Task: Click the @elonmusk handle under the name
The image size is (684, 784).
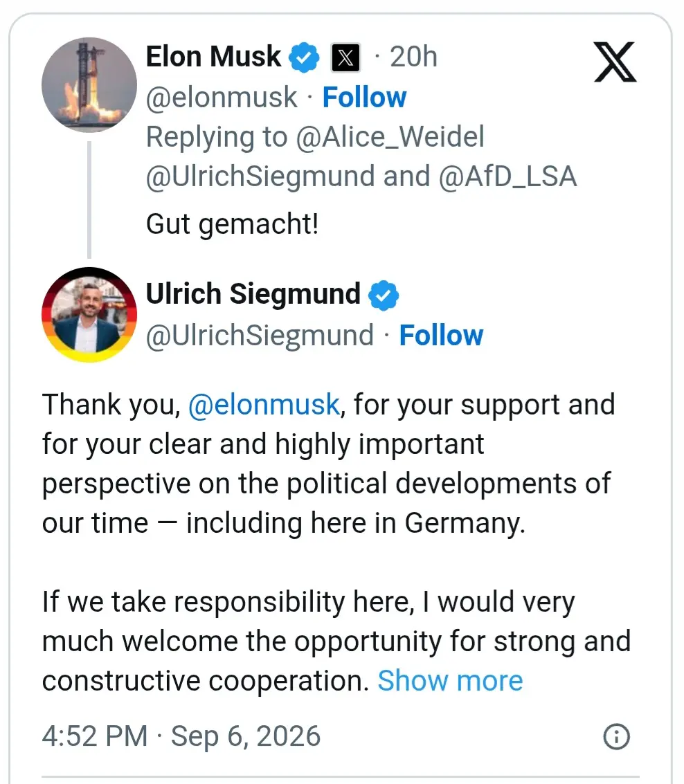Action: pos(222,97)
